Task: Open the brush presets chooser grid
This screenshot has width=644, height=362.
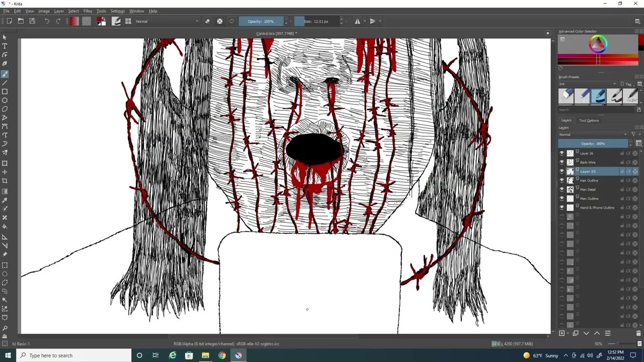Action: 128,21
